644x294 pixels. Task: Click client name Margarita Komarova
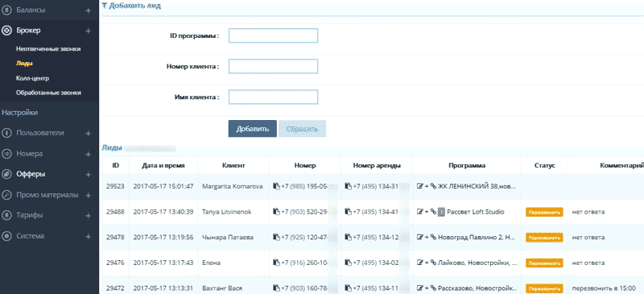pos(233,186)
